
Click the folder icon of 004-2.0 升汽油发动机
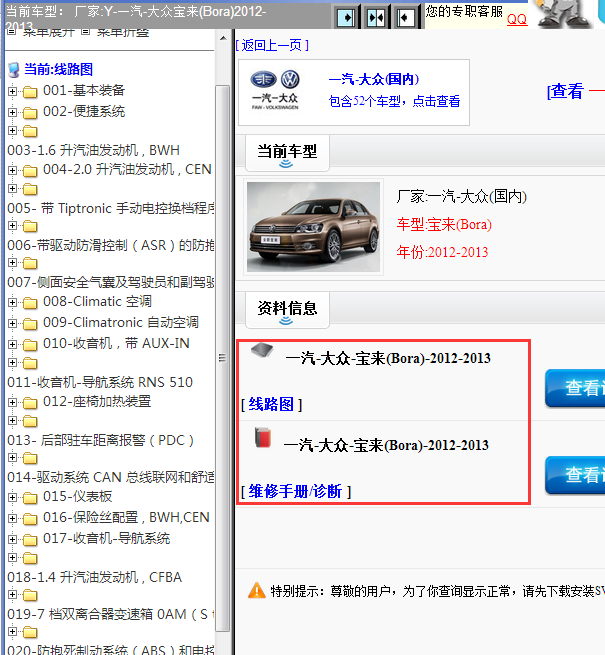click(30, 170)
